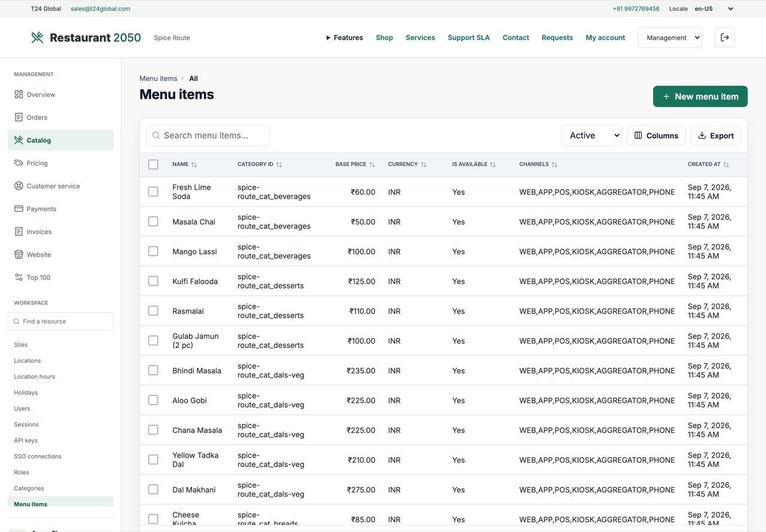
Task: Open Categories in the workspace sidebar
Action: (29, 488)
